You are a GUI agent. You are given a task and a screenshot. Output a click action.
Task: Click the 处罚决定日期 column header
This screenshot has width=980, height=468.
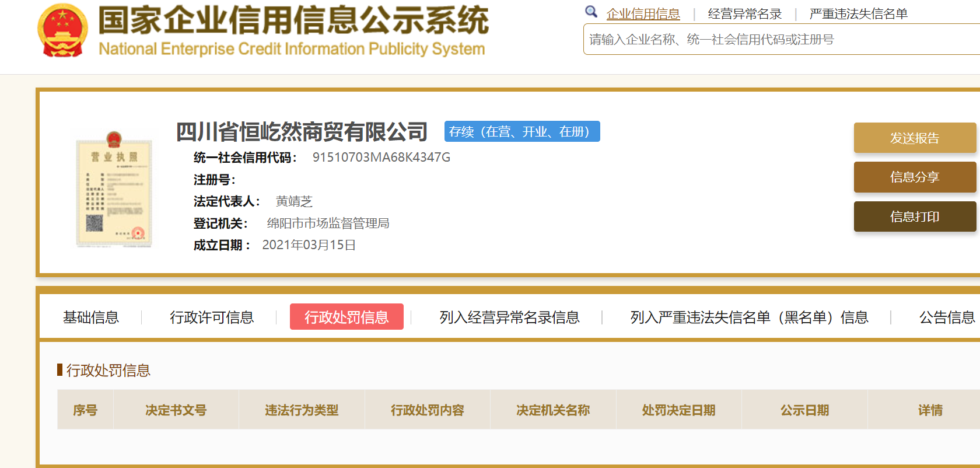point(679,410)
